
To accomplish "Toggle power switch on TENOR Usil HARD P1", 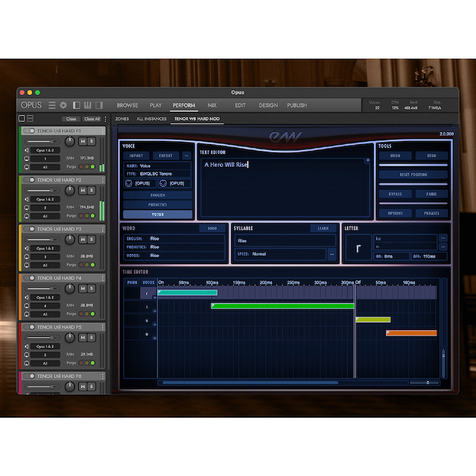I will click(x=30, y=131).
